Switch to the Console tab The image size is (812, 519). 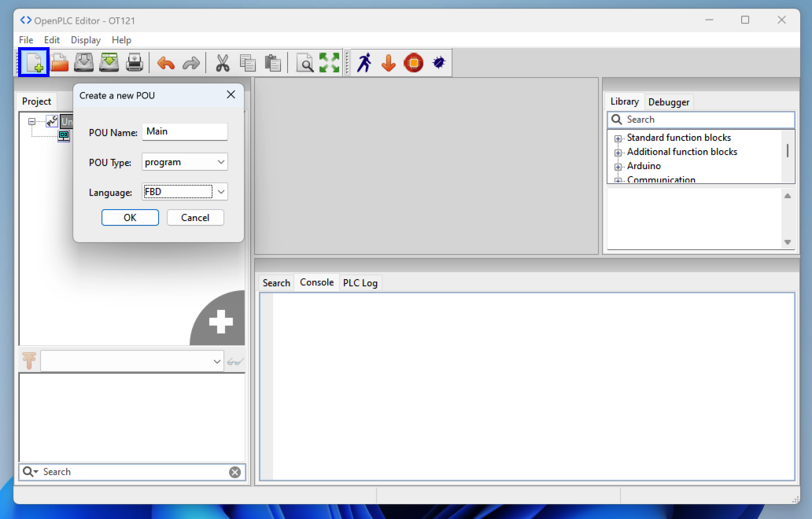(316, 282)
